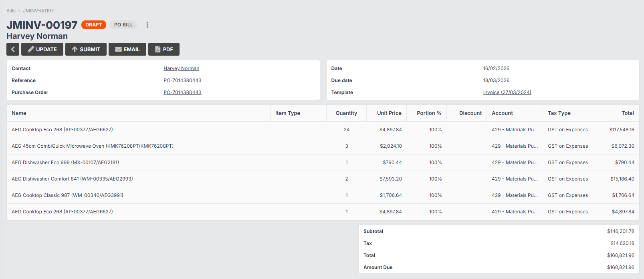The height and width of the screenshot is (279, 644).
Task: Click the DRAFT status badge
Action: [94, 25]
